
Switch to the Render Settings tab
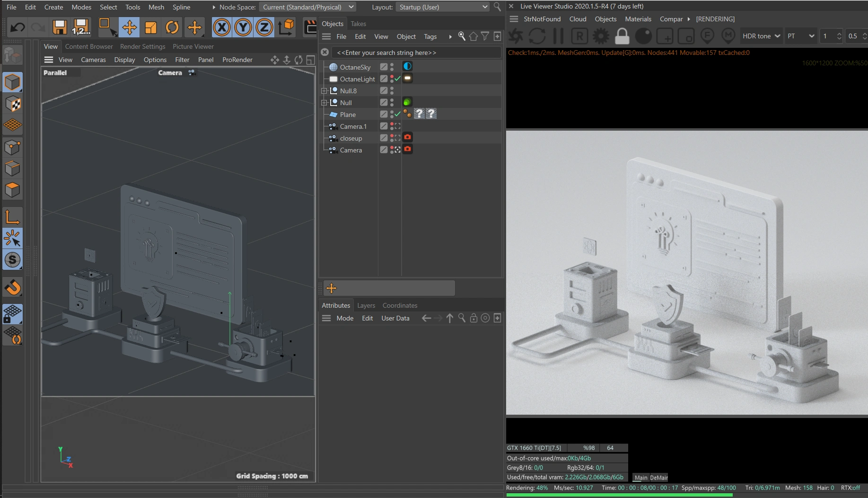(x=142, y=46)
